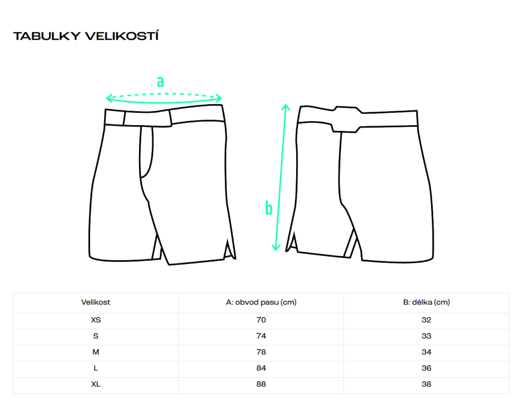Click waist value '78' in M row
The height and width of the screenshot is (420, 515).
pyautogui.click(x=261, y=352)
